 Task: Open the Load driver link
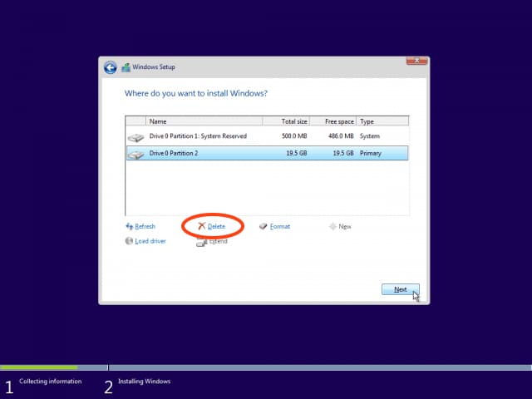click(150, 241)
